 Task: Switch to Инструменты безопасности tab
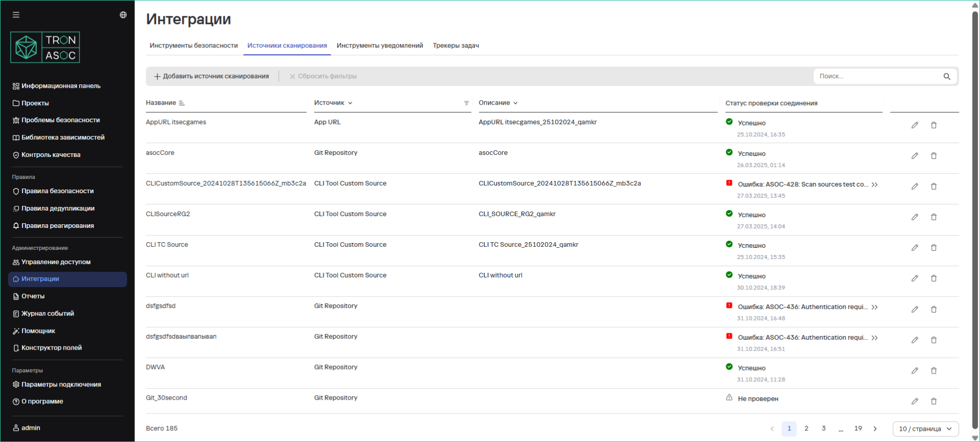click(x=194, y=45)
